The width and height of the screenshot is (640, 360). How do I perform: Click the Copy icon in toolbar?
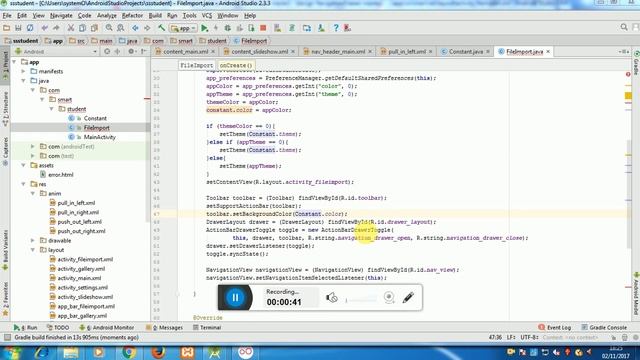[82, 28]
